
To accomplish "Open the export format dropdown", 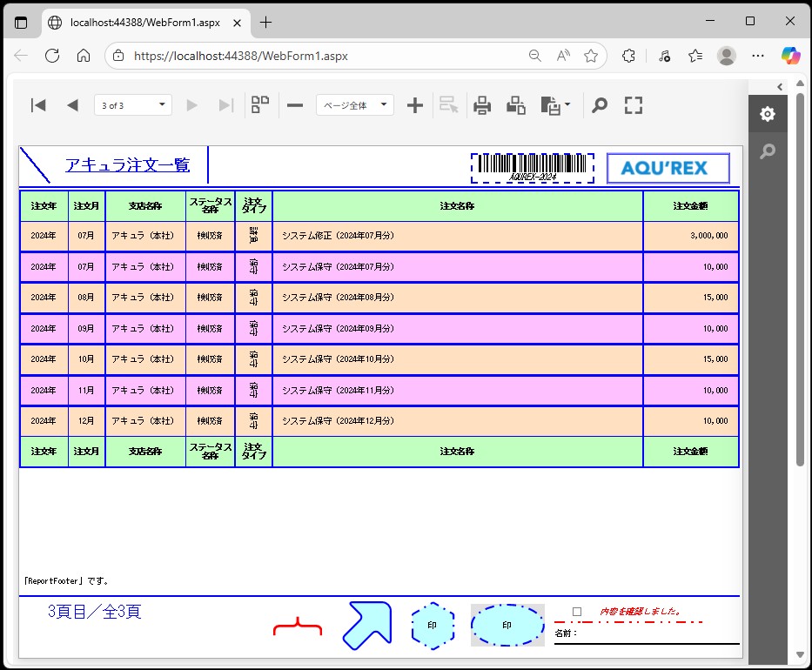I will (x=555, y=105).
